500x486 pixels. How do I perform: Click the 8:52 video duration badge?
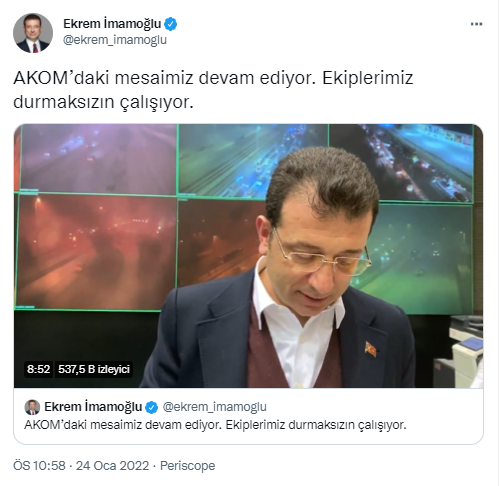tap(38, 369)
